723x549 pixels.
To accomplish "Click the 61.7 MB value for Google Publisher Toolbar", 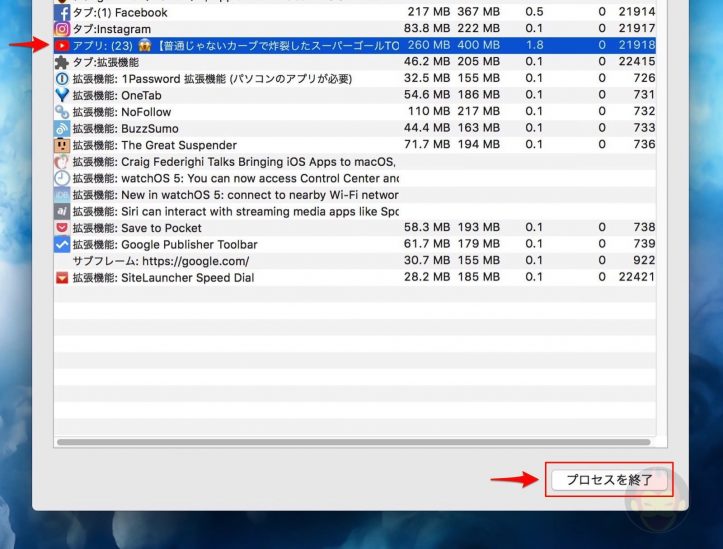I will [x=427, y=244].
